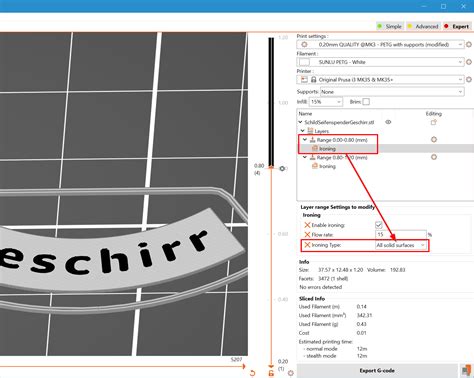474x378 pixels.
Task: Click layer range icon of Range 0.80-1.20
Action: click(313, 157)
